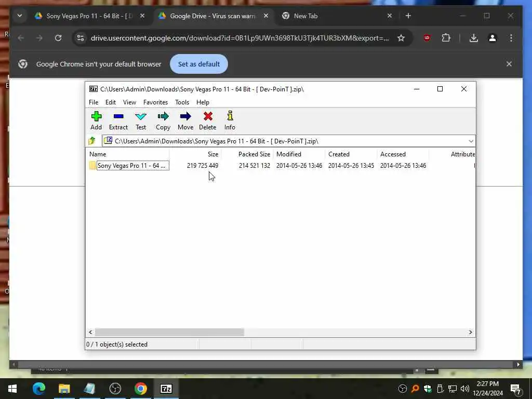
Task: Click the archive path address field
Action: (288, 141)
